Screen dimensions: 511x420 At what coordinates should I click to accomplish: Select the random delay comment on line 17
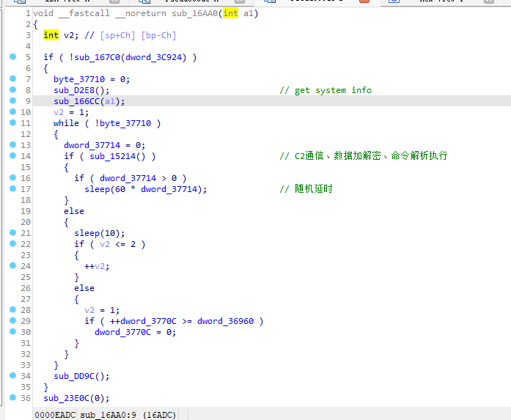(x=306, y=188)
